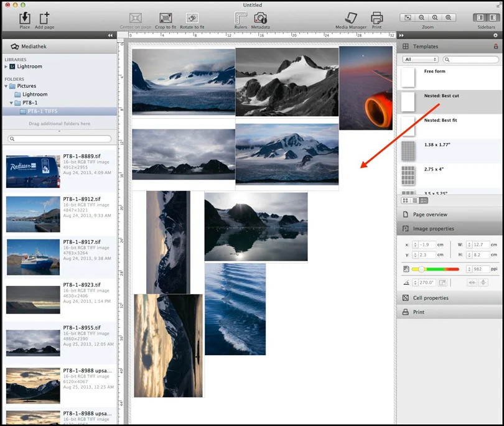Click the Templates panel grid icon

pyautogui.click(x=406, y=46)
